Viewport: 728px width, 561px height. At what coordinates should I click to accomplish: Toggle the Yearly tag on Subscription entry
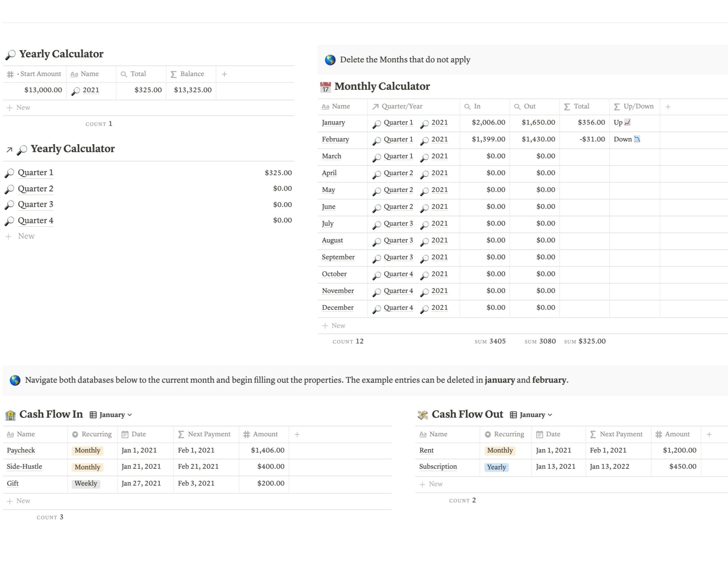tap(496, 467)
